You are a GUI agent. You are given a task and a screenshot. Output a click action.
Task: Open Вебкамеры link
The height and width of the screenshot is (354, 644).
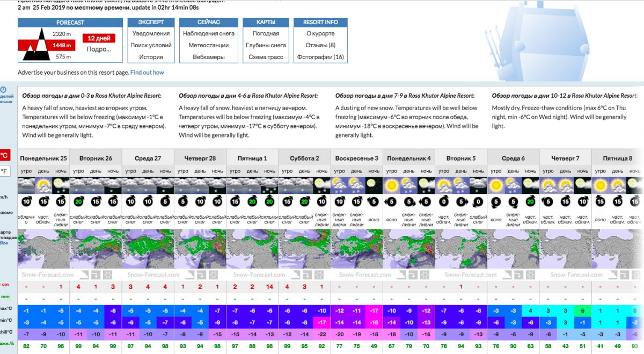[209, 57]
